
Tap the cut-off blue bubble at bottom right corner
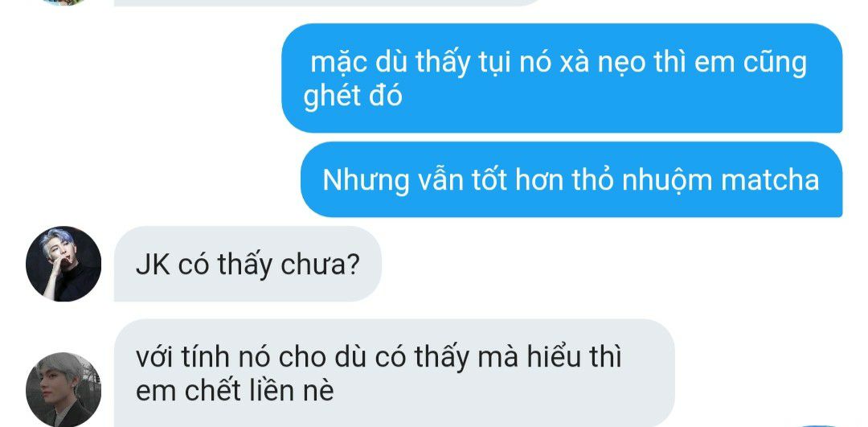click(821, 425)
